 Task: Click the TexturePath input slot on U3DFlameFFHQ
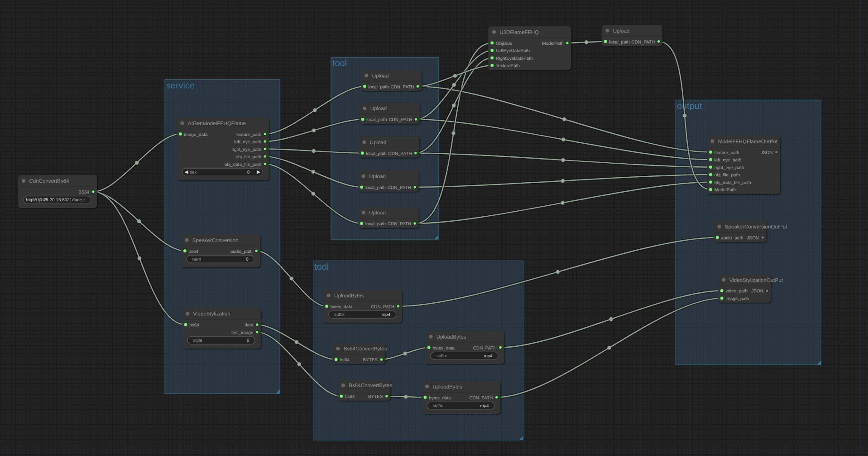[492, 65]
